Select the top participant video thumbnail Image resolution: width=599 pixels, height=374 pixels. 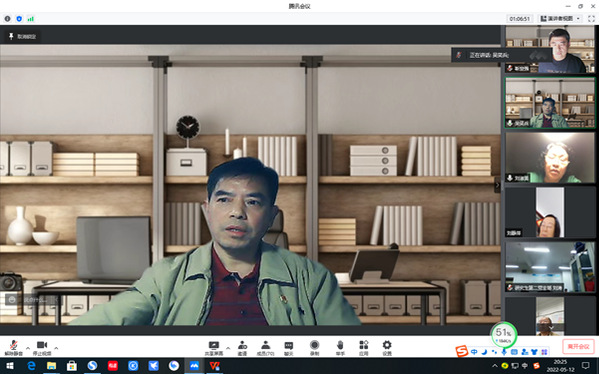[x=550, y=49]
